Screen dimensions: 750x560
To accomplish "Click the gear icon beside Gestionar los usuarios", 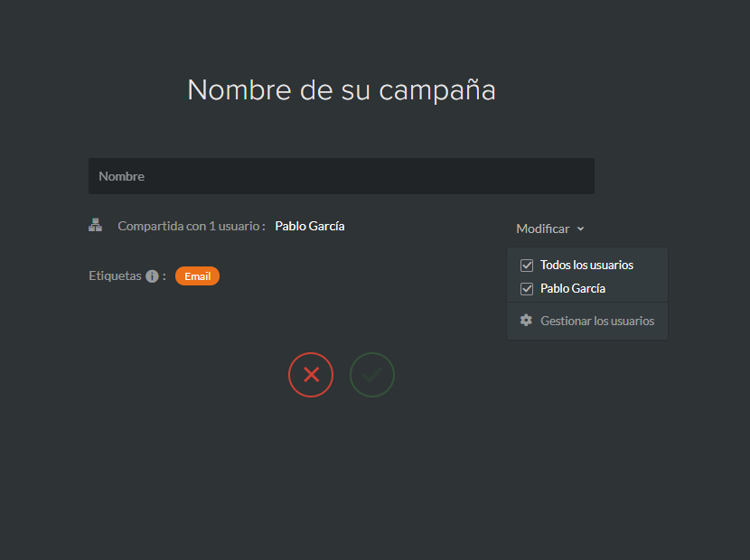I will [x=526, y=321].
